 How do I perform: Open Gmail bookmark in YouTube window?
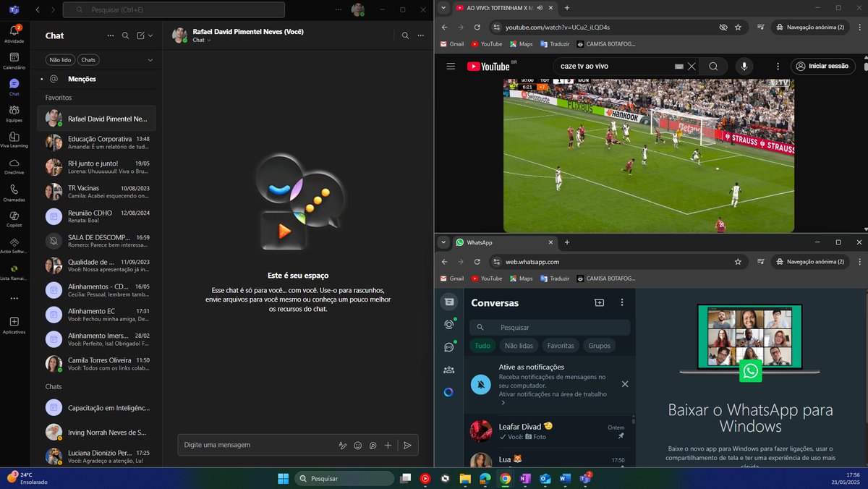coord(451,44)
